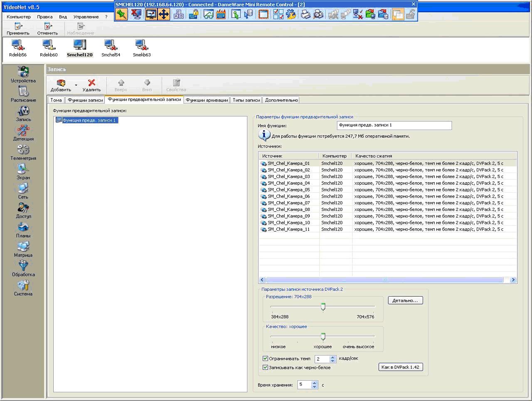The image size is (532, 401).
Task: Switch to Функции архивации tab
Action: click(207, 100)
